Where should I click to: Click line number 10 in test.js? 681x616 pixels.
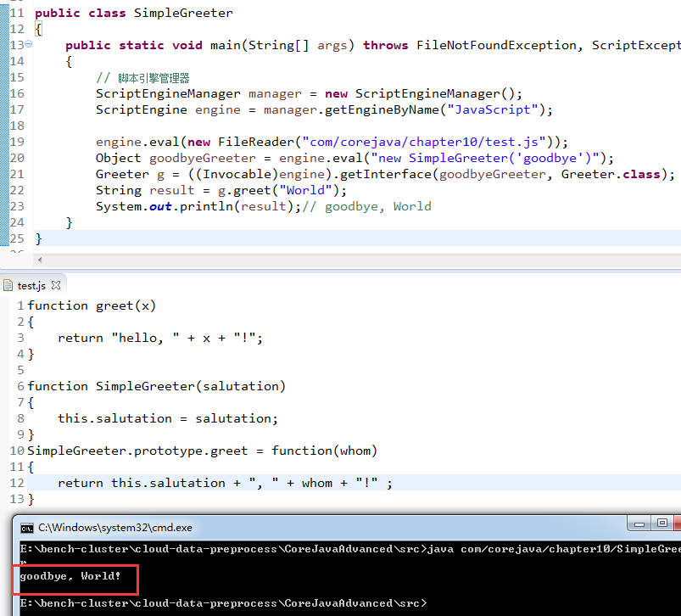click(17, 451)
